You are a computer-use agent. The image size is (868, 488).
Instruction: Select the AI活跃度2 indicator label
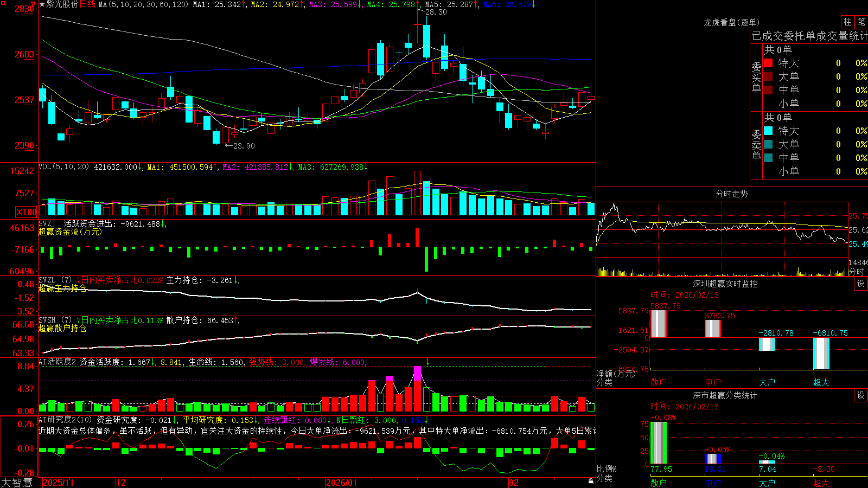pyautogui.click(x=57, y=362)
